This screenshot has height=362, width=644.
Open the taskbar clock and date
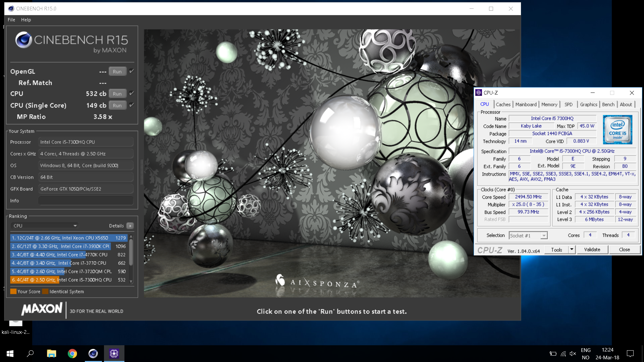click(607, 354)
